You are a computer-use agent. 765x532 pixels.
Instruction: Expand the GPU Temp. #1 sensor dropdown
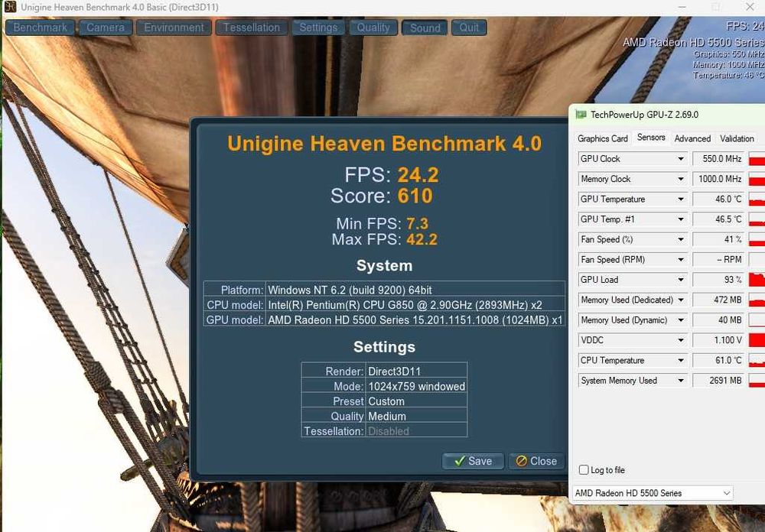point(681,219)
